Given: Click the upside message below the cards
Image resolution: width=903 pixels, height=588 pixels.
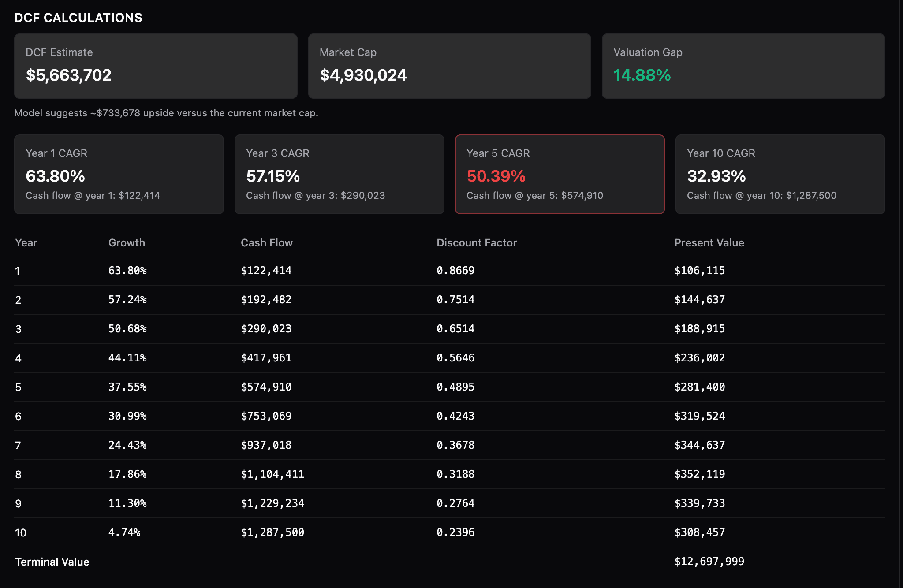Looking at the screenshot, I should coord(166,113).
